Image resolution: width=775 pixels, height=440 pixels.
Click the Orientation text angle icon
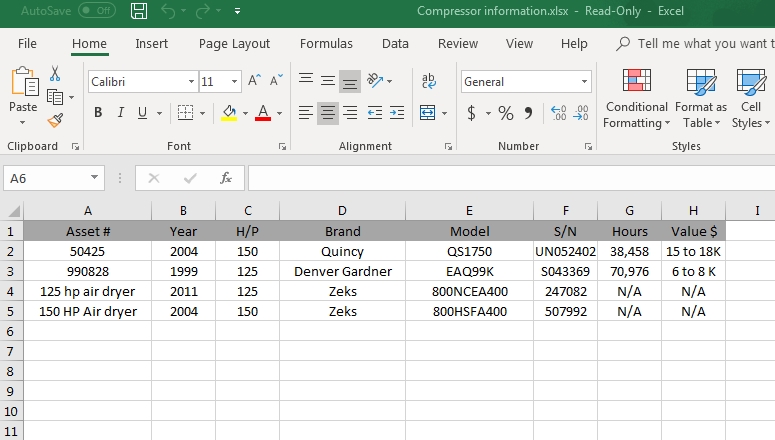(x=375, y=80)
